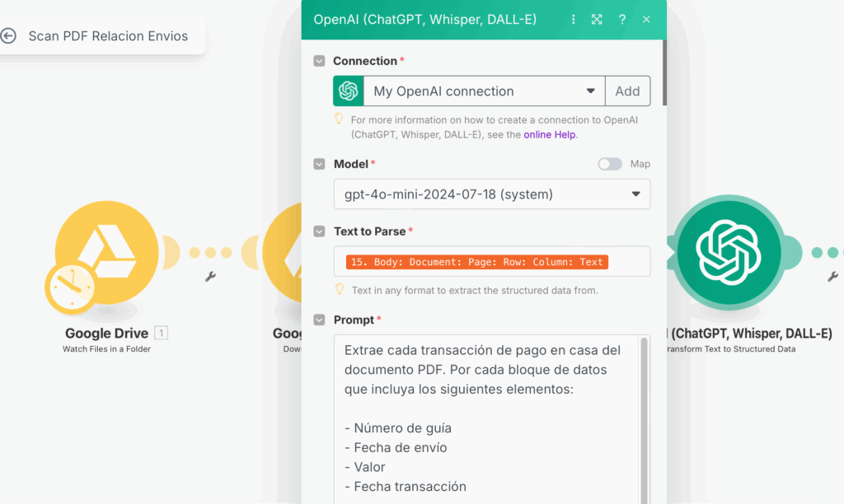Click the Model field label
844x504 pixels.
(351, 164)
